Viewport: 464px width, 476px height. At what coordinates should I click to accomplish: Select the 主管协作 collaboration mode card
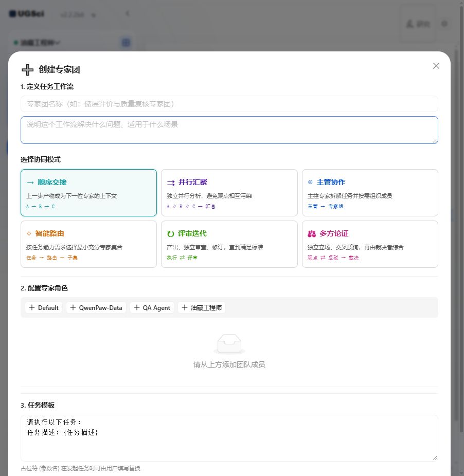370,193
